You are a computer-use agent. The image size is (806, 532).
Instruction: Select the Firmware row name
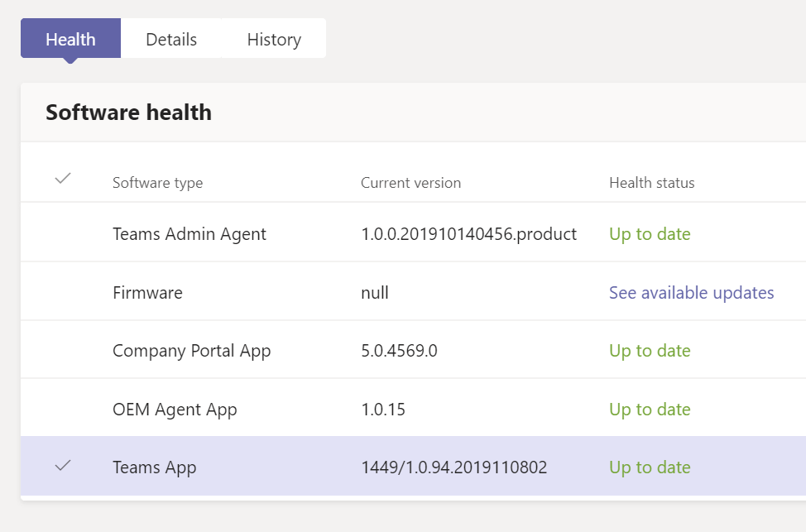(x=147, y=292)
